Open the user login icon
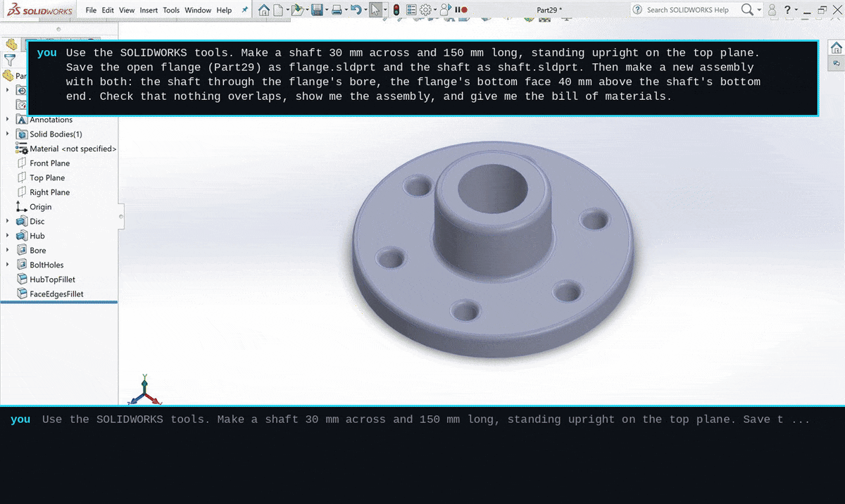 tap(772, 10)
